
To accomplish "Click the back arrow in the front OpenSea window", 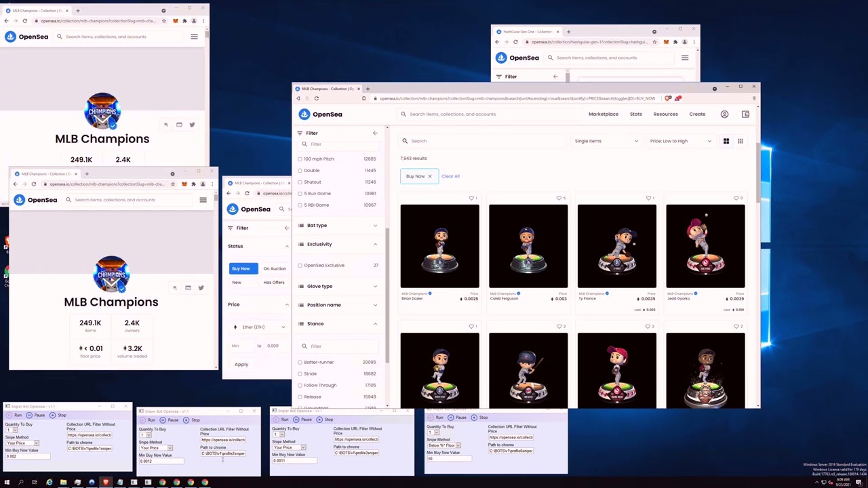I will pos(298,98).
